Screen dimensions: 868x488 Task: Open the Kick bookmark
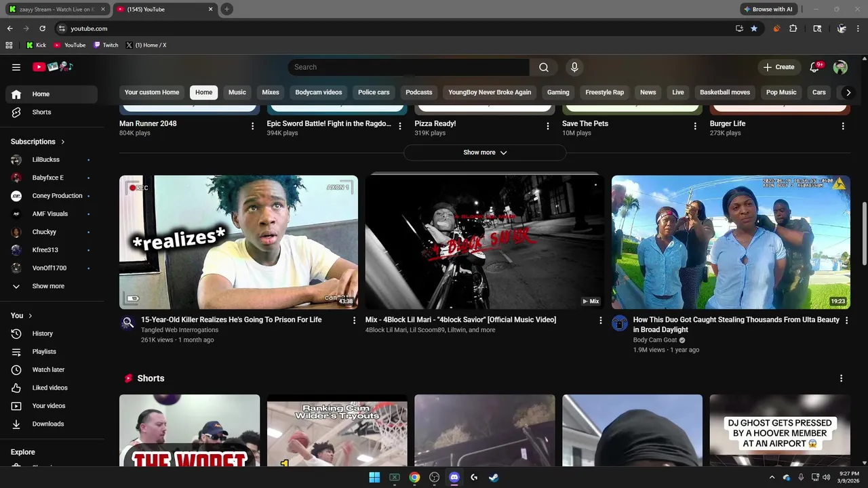[36, 45]
